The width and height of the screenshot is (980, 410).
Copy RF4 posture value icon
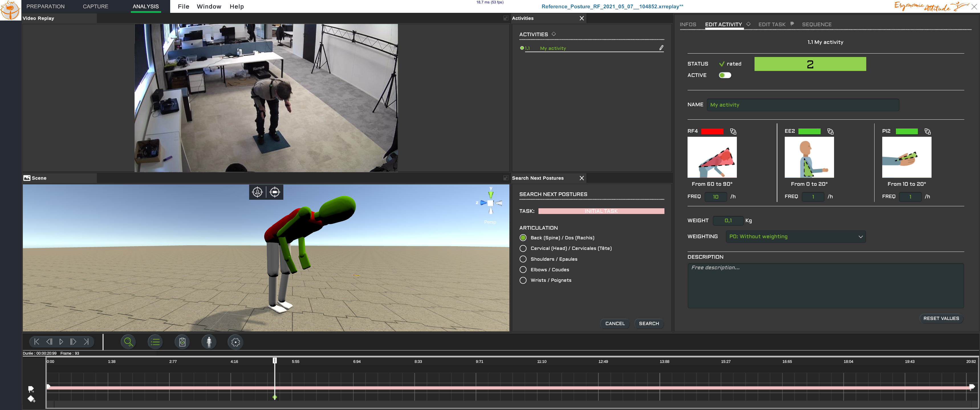(733, 131)
